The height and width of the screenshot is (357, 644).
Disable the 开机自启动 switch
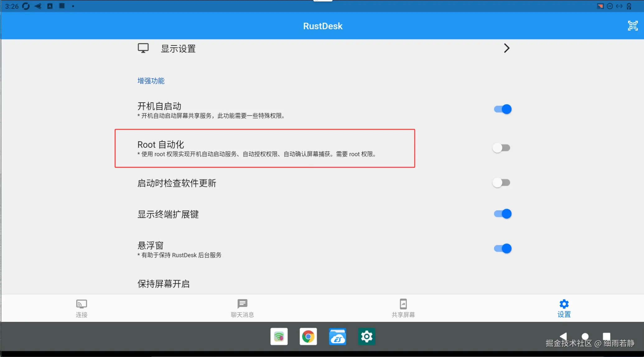[502, 109]
